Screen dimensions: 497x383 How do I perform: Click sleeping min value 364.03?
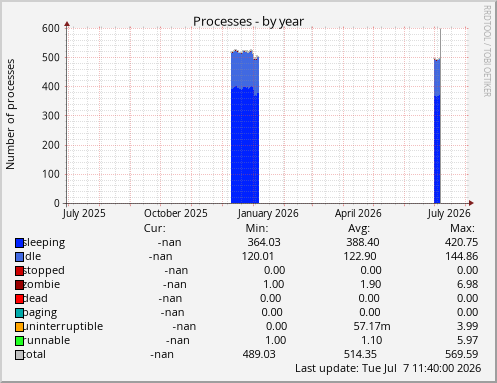pyautogui.click(x=264, y=242)
